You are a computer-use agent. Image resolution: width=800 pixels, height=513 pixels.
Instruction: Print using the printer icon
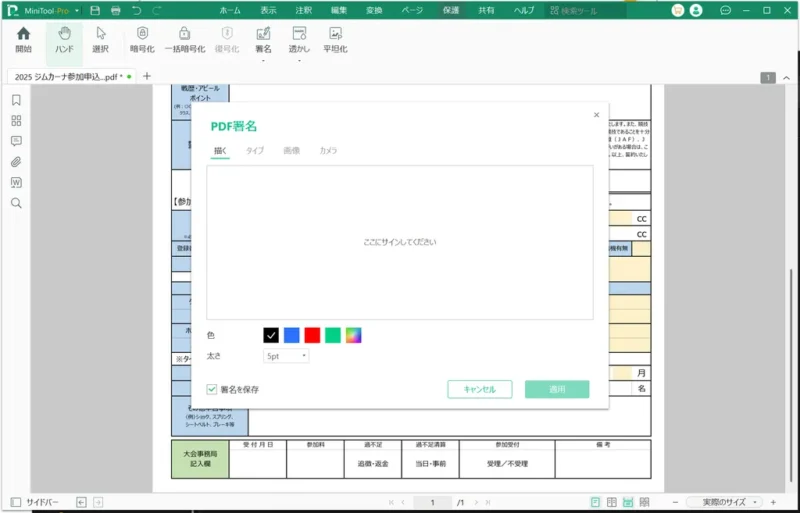116,10
